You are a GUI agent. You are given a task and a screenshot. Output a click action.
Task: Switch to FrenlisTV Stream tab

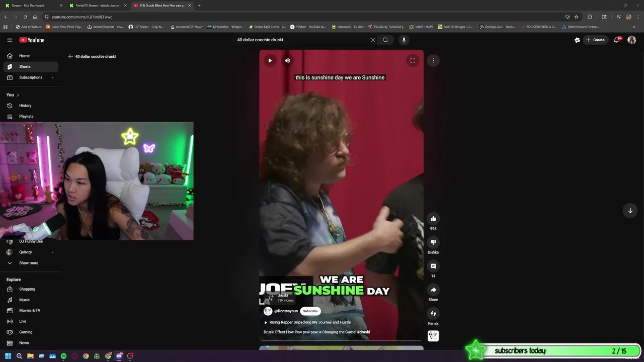97,6
